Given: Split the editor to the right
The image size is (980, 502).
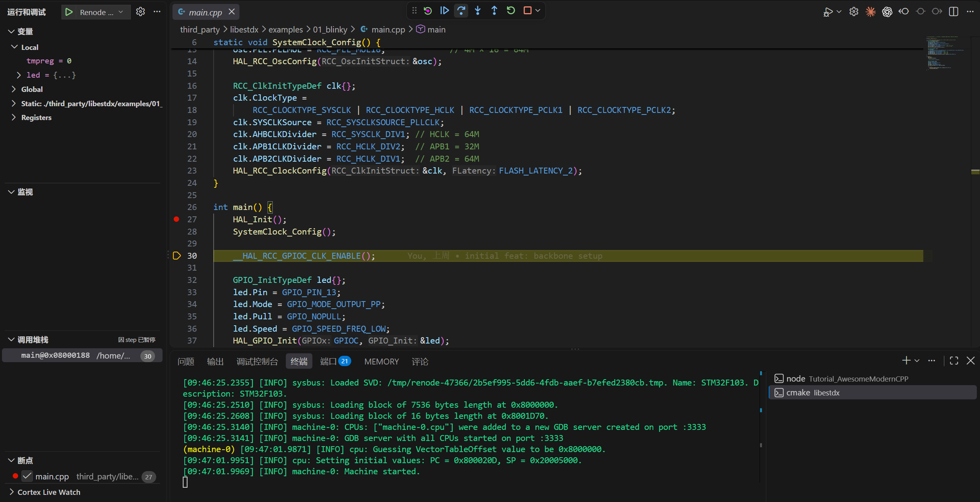Looking at the screenshot, I should pyautogui.click(x=953, y=12).
